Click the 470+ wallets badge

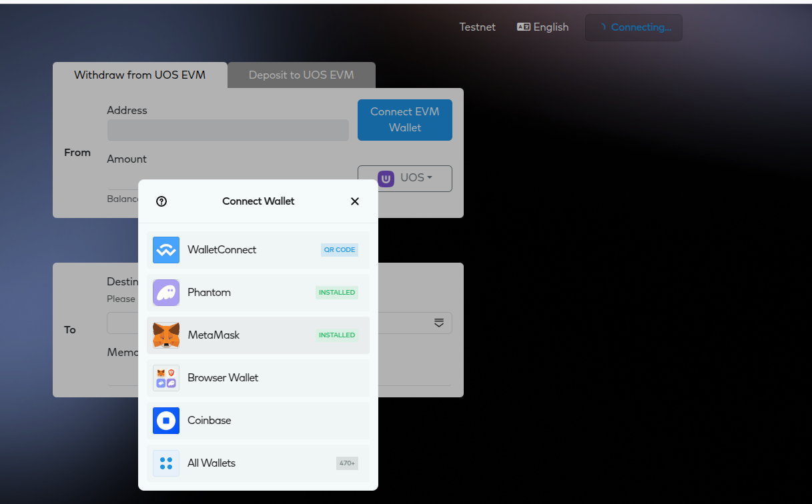[347, 463]
